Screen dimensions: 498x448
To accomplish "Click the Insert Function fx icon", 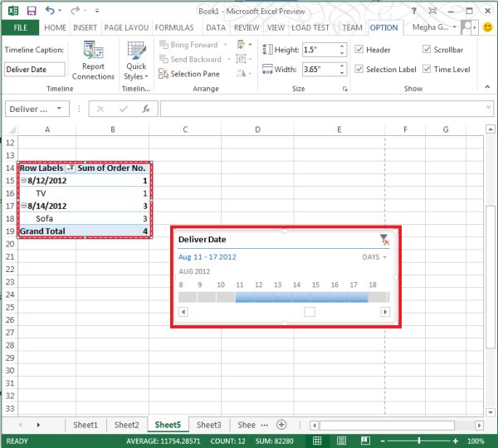I will (146, 109).
